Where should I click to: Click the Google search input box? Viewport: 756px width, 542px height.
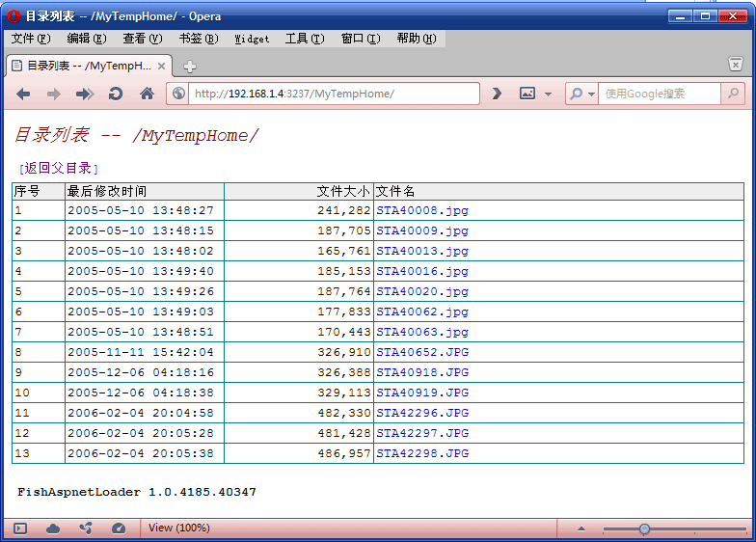point(659,94)
